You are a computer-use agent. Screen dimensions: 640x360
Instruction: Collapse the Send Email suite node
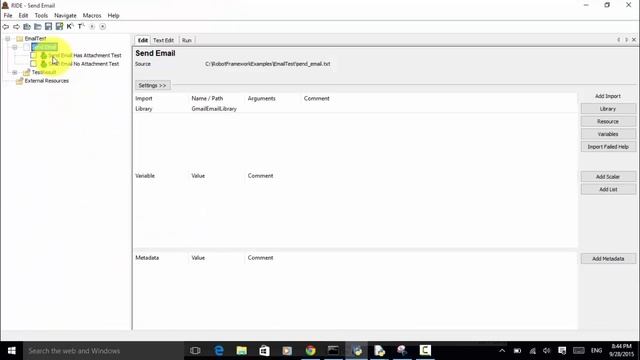[x=15, y=47]
